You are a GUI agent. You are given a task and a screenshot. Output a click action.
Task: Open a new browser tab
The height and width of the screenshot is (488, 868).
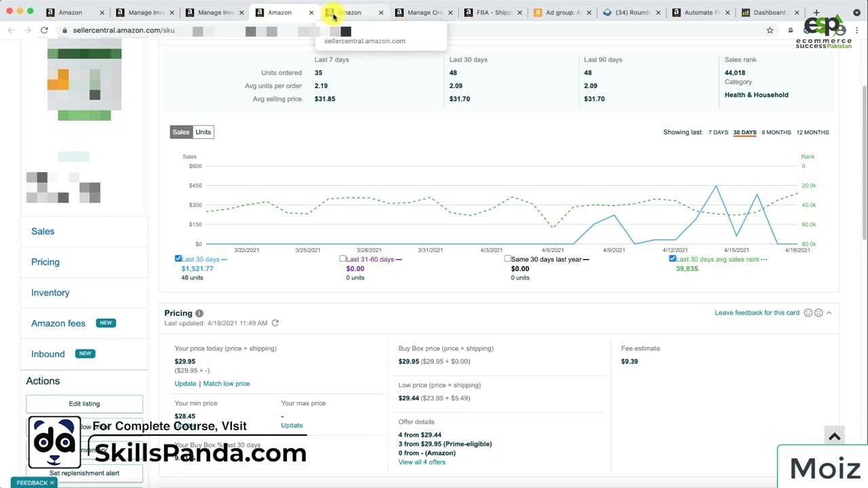tap(816, 12)
